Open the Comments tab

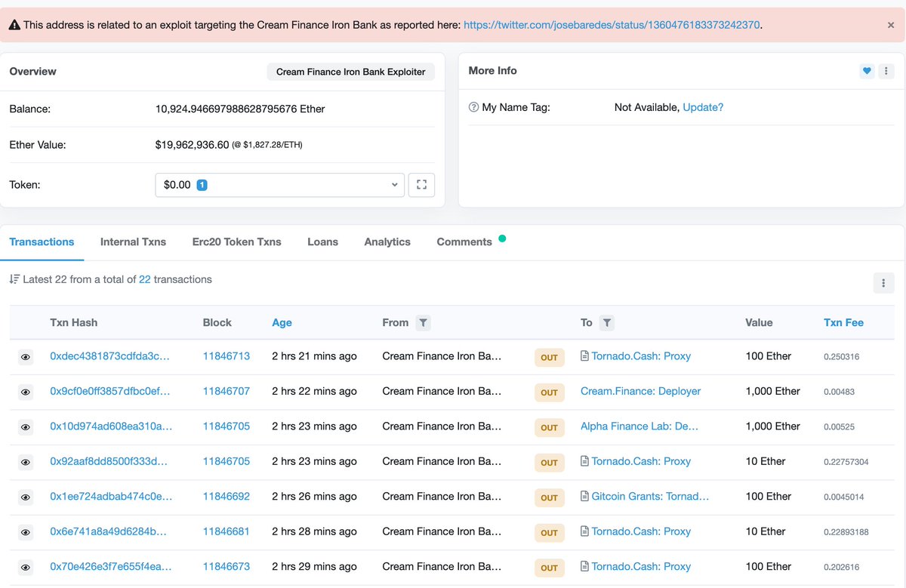[464, 242]
